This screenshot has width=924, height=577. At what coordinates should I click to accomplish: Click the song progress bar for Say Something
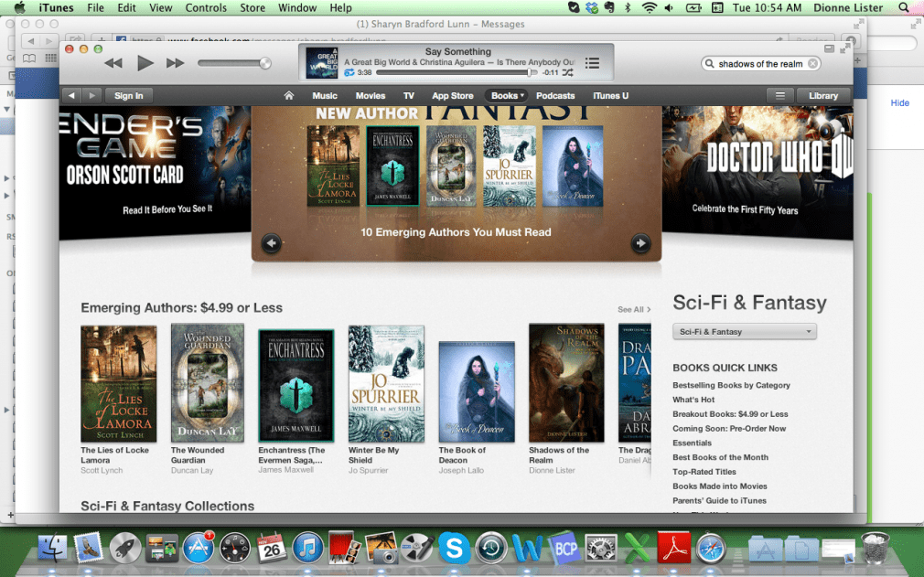coord(457,72)
